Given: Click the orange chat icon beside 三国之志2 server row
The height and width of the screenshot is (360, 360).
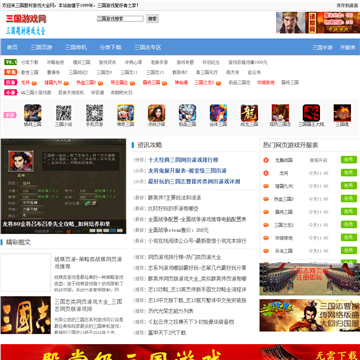Looking at the screenshot, I should (x=266, y=225).
